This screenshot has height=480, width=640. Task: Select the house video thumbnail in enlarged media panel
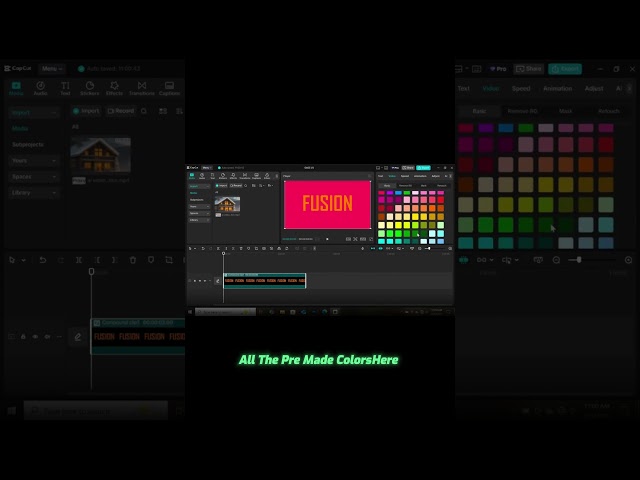coord(101,155)
